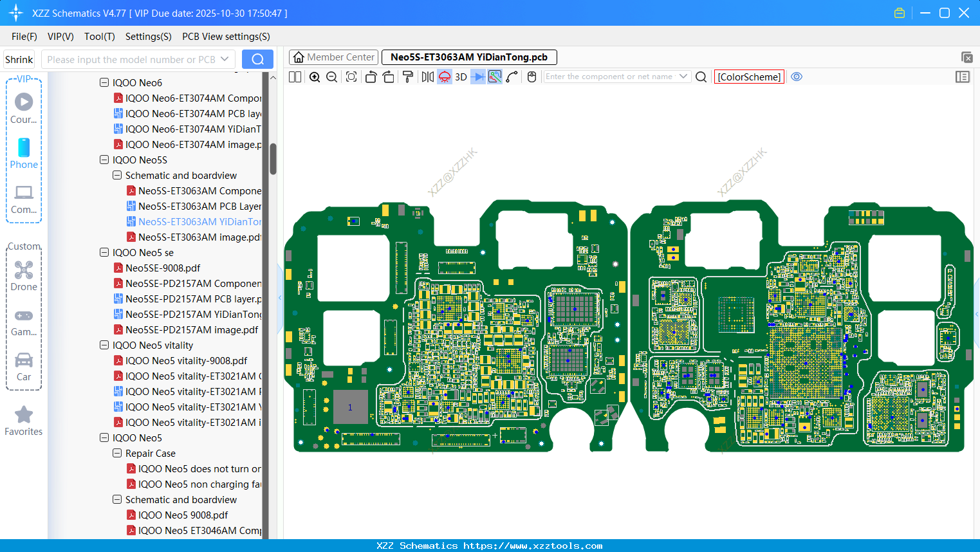The image size is (980, 552).
Task: Collapse the IQOO Neo5S tree node
Action: [x=104, y=160]
